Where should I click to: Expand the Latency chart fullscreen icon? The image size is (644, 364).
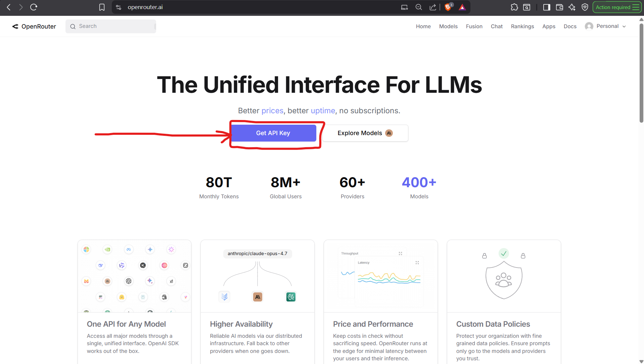[417, 262]
